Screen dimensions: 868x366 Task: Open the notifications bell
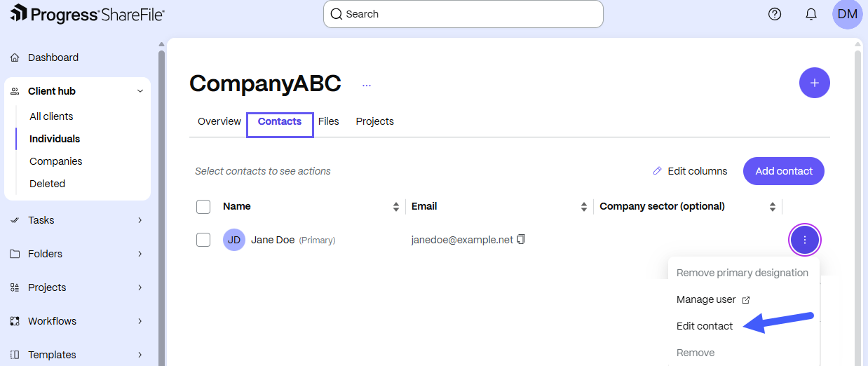click(811, 14)
